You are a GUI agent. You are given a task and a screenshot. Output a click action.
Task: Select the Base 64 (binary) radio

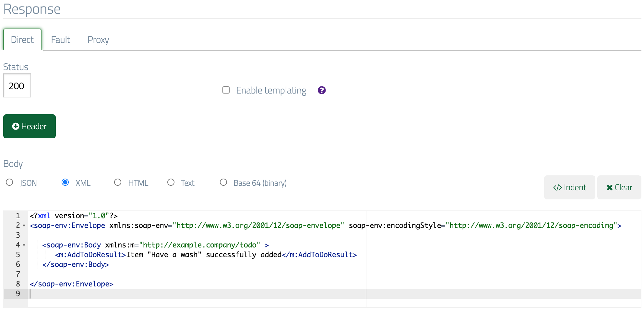(x=223, y=182)
